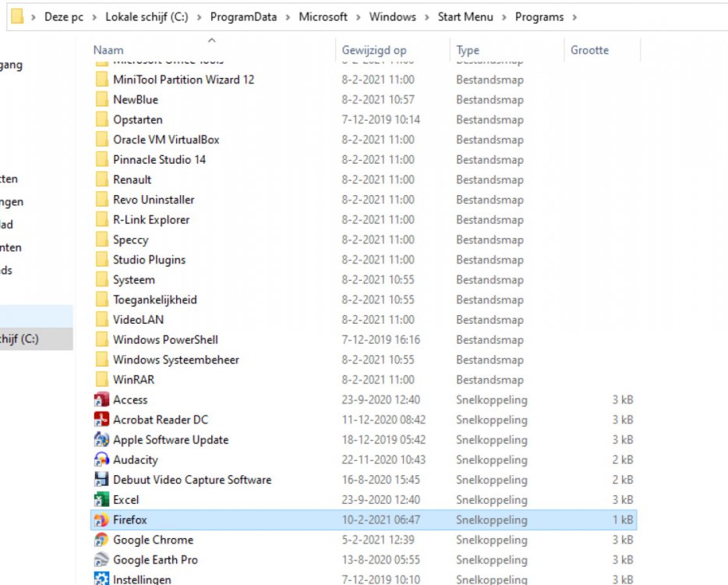Expand the chevron after Microsoft breadcrumb
Viewport: 728px width, 585px height.
point(359,17)
